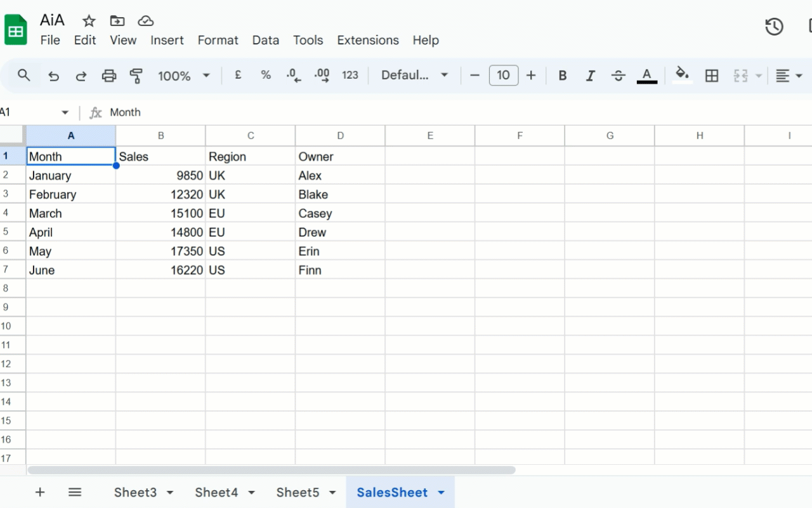Screen dimensions: 812x508
Task: Star this spreadsheet
Action: [x=88, y=20]
